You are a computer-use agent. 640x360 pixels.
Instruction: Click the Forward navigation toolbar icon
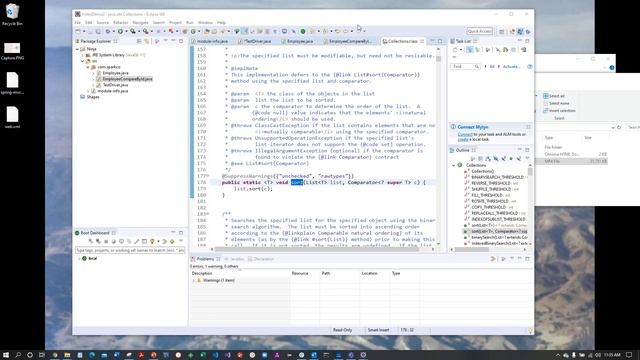(346, 31)
